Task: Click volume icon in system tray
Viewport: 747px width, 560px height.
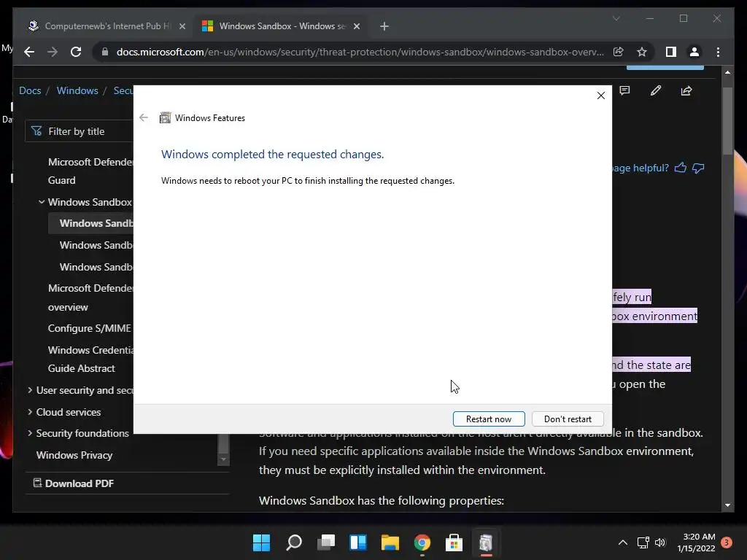Action: click(659, 542)
